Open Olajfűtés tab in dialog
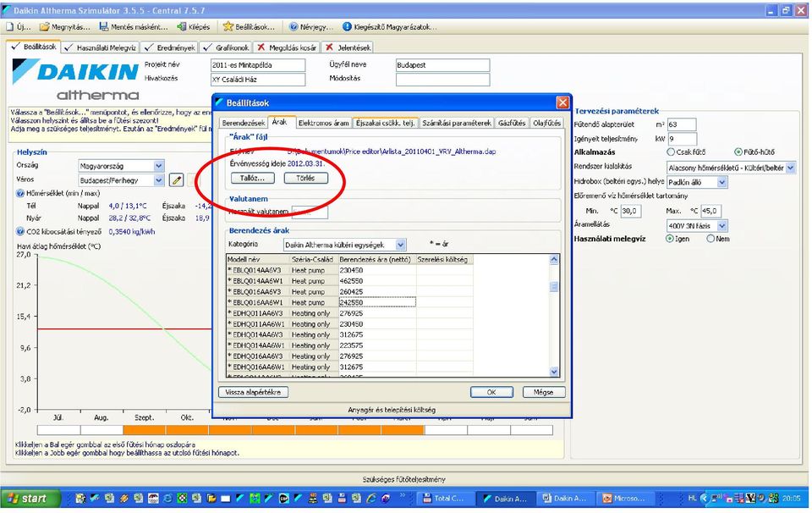Viewport: 812px width, 513px height. [546, 124]
